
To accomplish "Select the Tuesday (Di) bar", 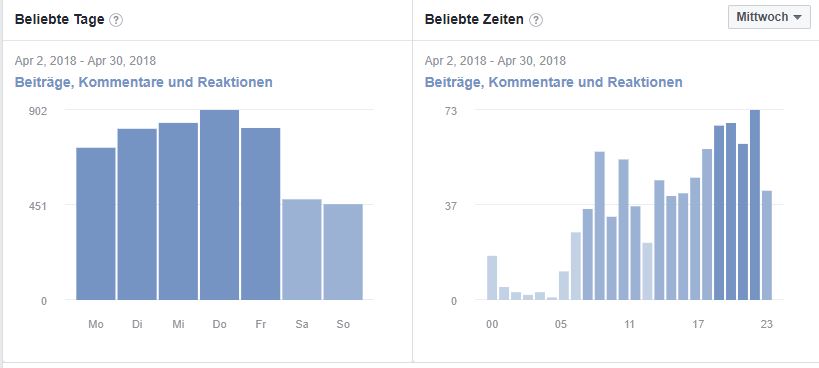I will 137,214.
